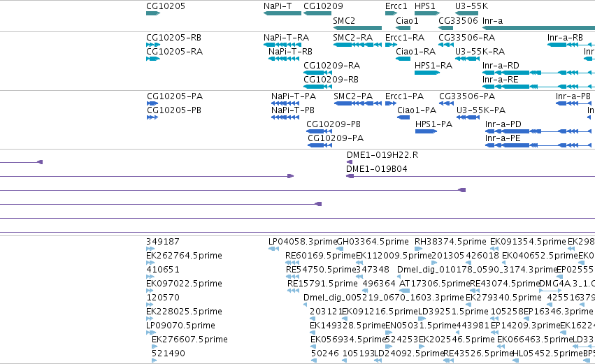Select the CG10205 gene feature

click(153, 13)
